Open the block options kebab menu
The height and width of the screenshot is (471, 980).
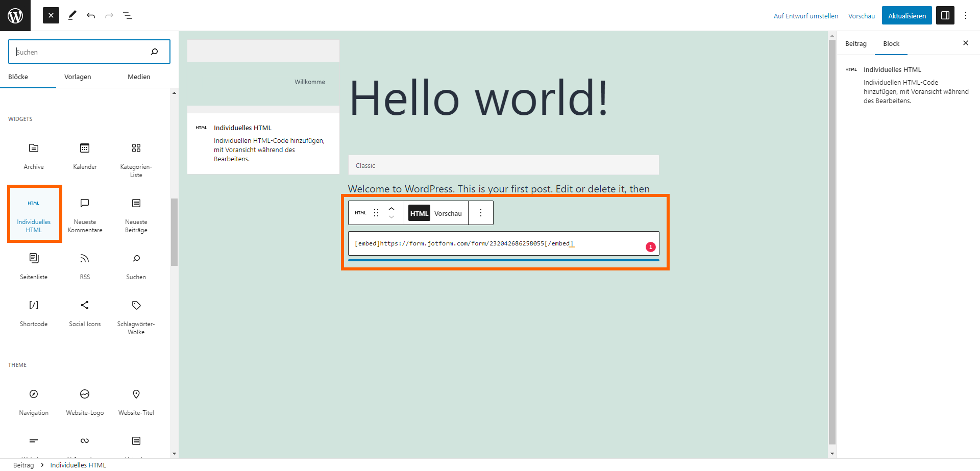(480, 213)
